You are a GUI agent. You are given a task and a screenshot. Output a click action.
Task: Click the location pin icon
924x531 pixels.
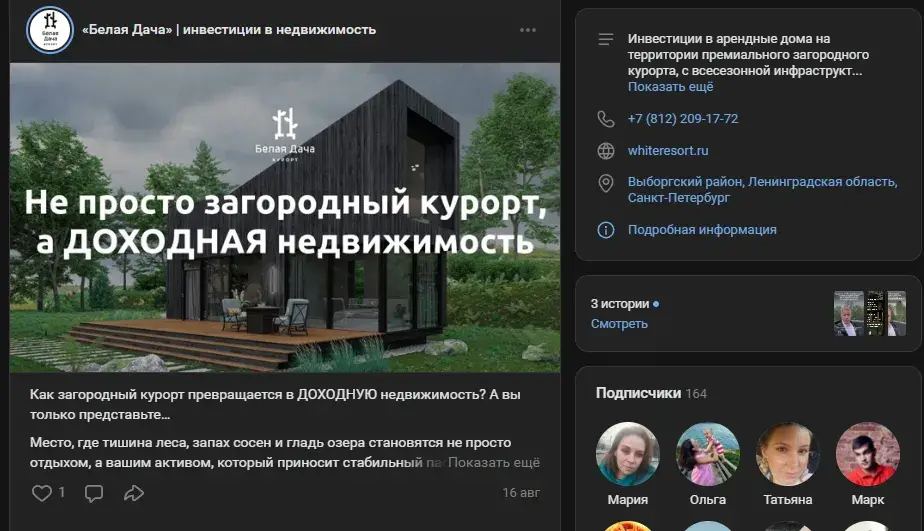point(606,183)
